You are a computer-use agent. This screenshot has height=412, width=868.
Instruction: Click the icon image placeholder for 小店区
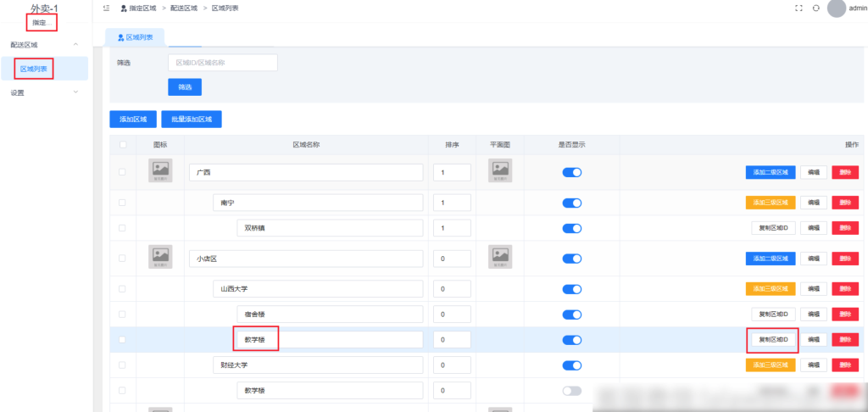click(160, 258)
